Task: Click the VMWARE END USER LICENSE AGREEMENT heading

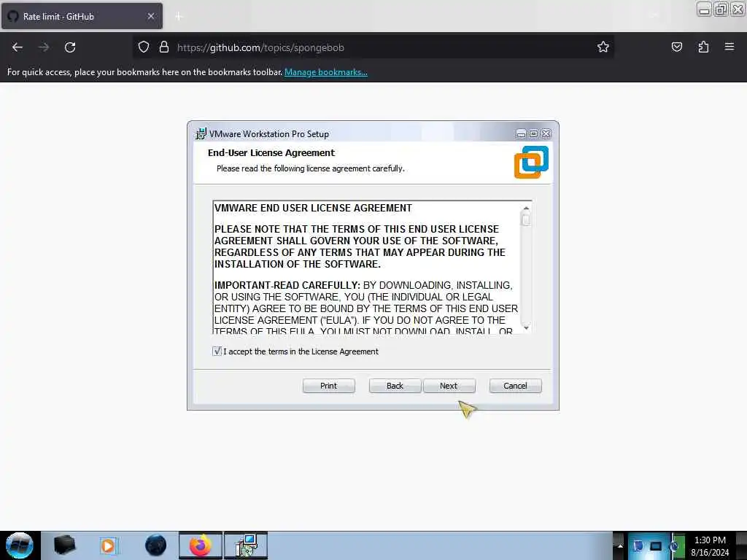Action: (x=313, y=208)
